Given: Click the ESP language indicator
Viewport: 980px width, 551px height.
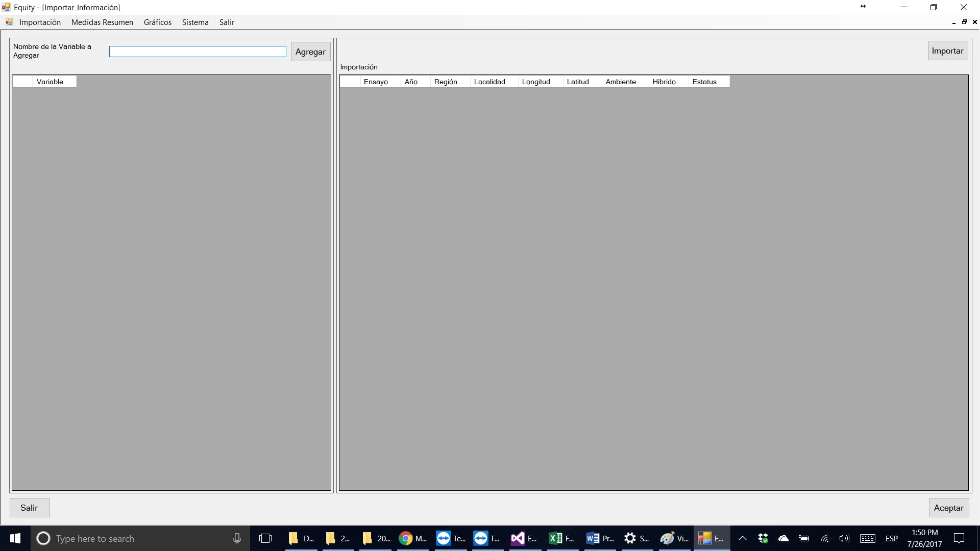Looking at the screenshot, I should pos(892,538).
